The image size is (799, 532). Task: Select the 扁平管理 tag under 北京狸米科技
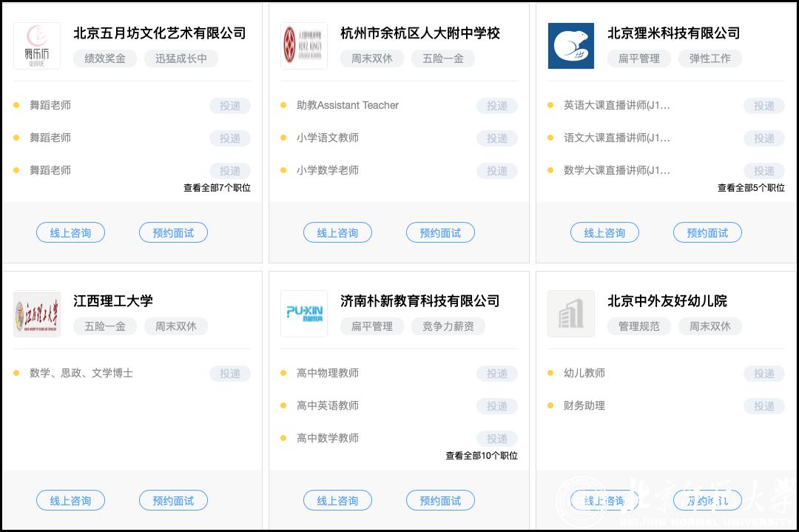pyautogui.click(x=638, y=58)
